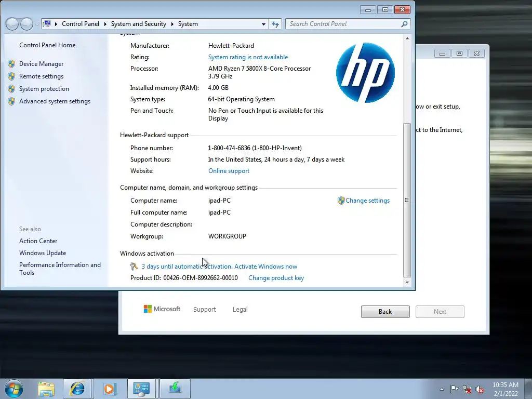
Task: Open HP Online support link
Action: coord(229,170)
